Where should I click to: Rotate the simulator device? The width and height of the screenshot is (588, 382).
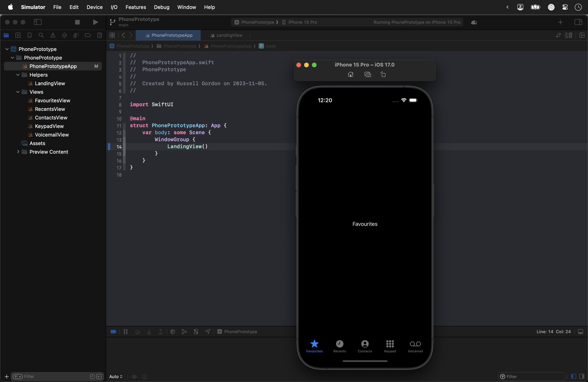click(383, 74)
